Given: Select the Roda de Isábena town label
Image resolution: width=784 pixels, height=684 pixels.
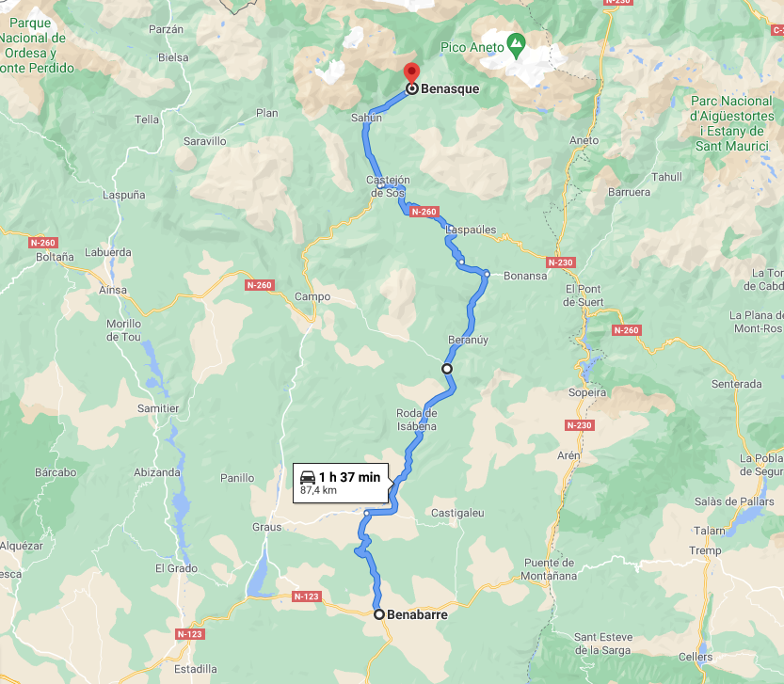Looking at the screenshot, I should 417,420.
